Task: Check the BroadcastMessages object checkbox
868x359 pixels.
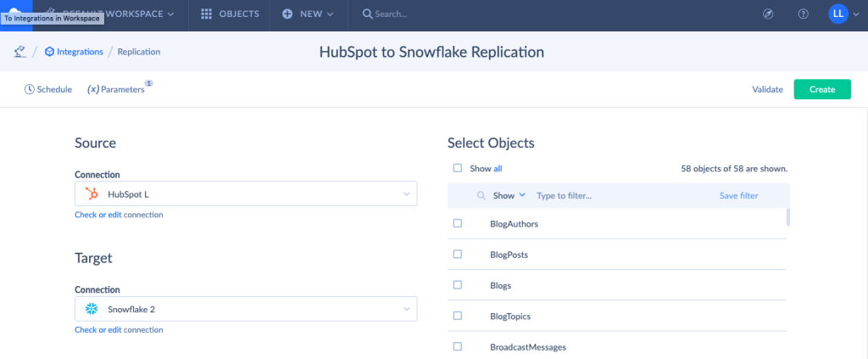Action: click(457, 346)
